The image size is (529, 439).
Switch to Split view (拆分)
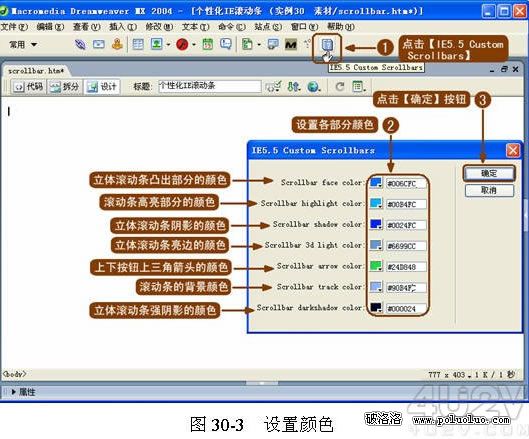click(64, 87)
